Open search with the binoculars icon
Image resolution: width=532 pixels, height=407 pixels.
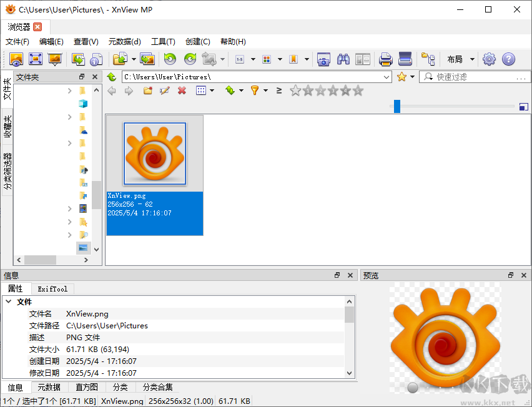click(343, 59)
